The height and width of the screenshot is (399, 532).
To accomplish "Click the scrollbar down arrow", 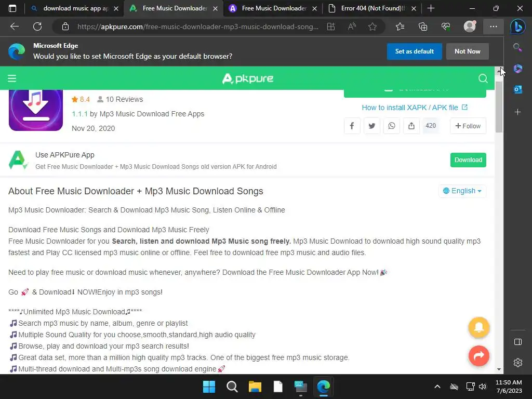I will coord(499,369).
